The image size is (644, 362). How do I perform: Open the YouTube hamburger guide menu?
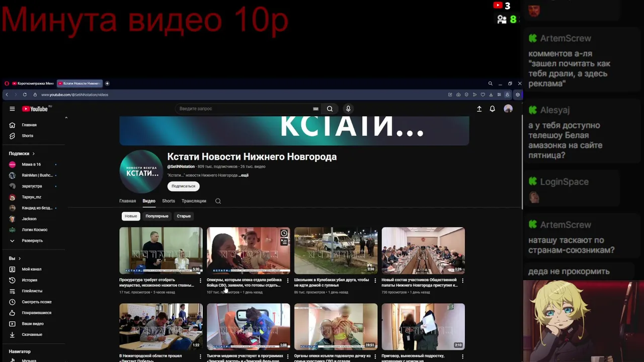pos(12,109)
